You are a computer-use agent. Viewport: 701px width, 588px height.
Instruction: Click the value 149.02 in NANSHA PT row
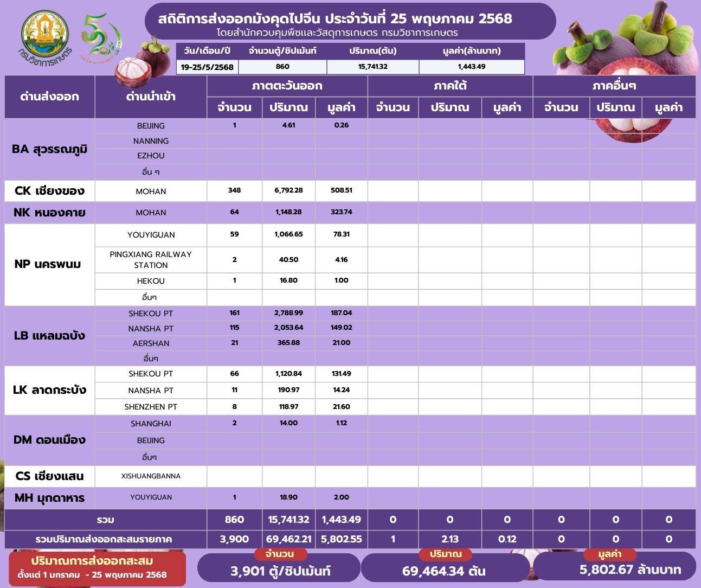pyautogui.click(x=342, y=328)
